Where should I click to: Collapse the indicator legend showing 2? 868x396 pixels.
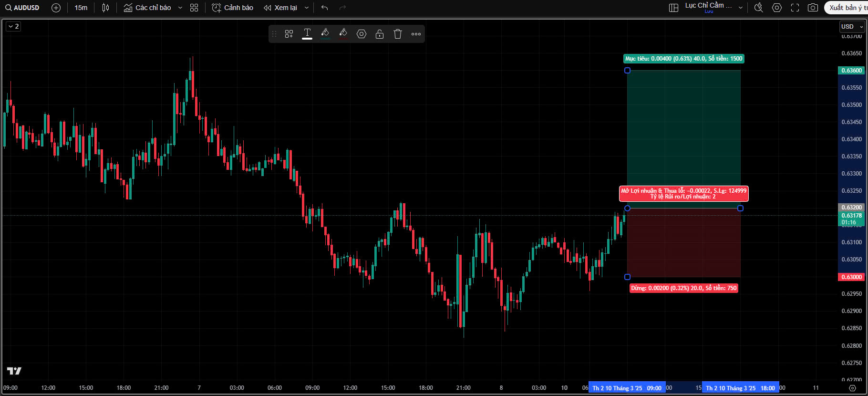tap(13, 26)
